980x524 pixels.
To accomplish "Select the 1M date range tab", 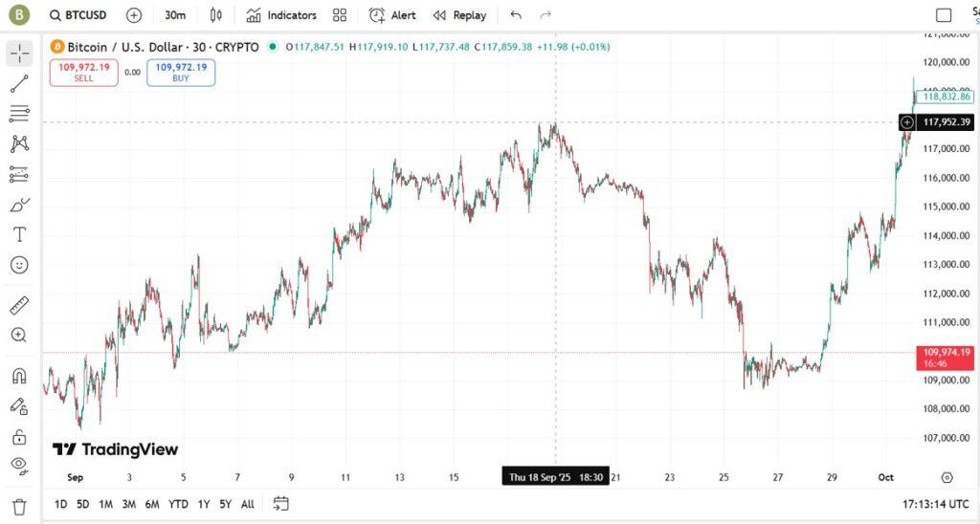I will 106,504.
